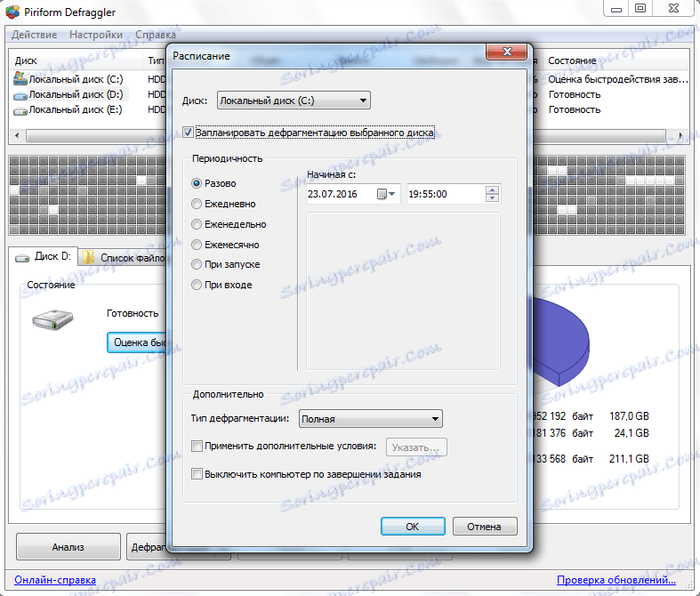Image resolution: width=700 pixels, height=596 pixels.
Task: Select the Локальный диск (C:) row
Action: coord(76,79)
